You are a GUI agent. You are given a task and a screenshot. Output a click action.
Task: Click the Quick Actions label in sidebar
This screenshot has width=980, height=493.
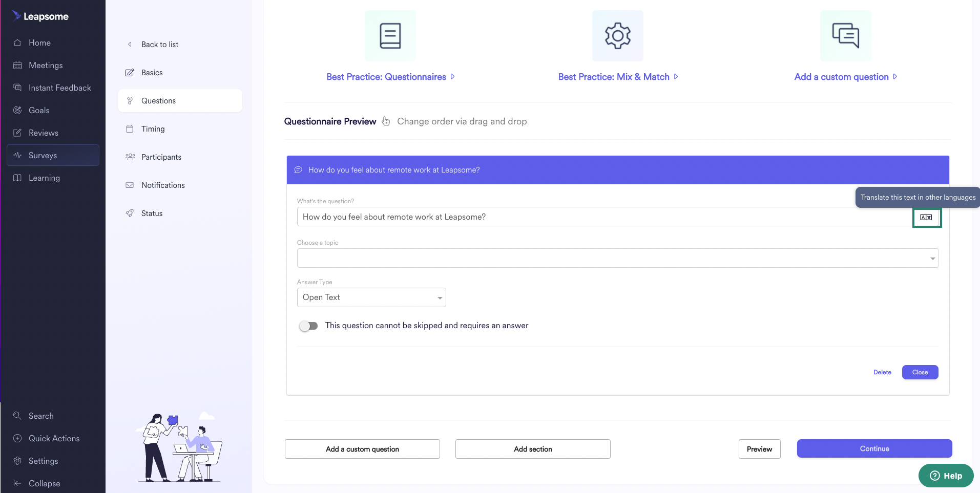coord(54,438)
